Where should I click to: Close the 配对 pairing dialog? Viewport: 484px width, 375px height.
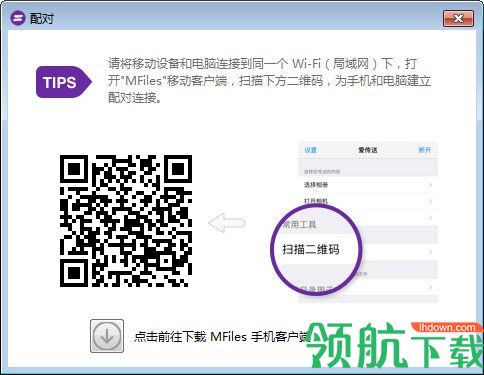[x=458, y=18]
